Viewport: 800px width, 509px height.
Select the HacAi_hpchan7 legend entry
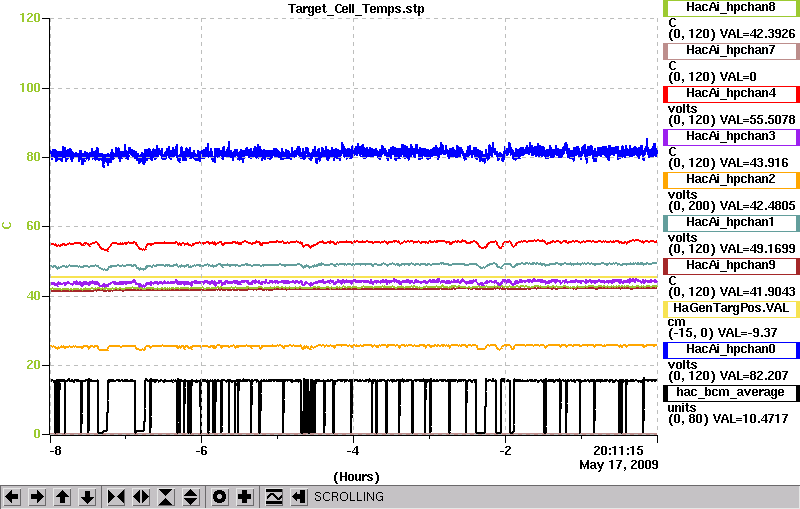(x=731, y=50)
